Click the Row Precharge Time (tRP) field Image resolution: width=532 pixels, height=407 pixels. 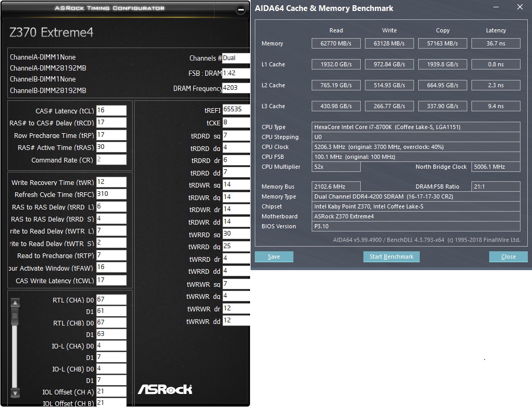[x=111, y=135]
